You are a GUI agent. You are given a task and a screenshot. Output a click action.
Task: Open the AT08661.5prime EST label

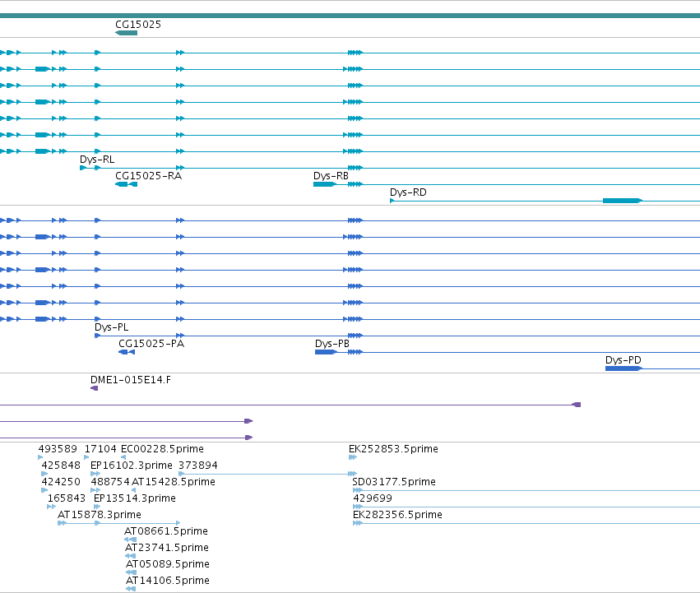tap(165, 531)
